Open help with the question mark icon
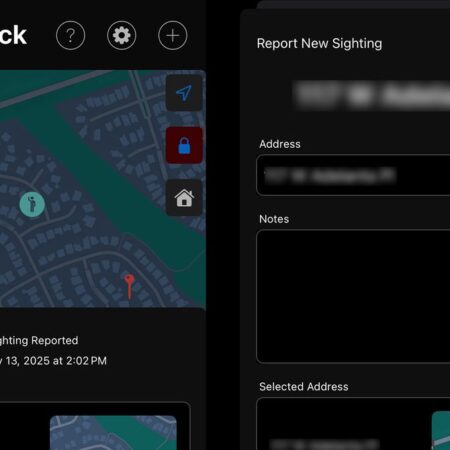The image size is (450, 450). click(x=71, y=35)
